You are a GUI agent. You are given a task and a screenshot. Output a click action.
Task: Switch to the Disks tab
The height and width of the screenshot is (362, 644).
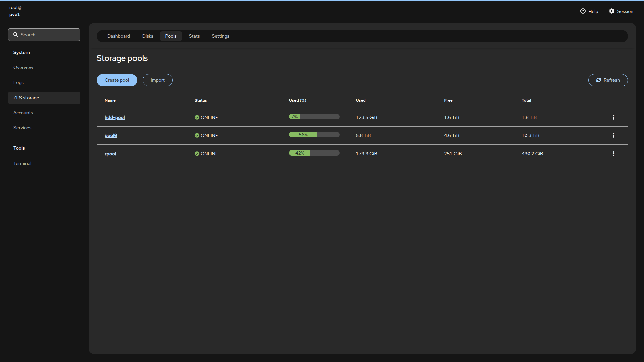coord(147,36)
